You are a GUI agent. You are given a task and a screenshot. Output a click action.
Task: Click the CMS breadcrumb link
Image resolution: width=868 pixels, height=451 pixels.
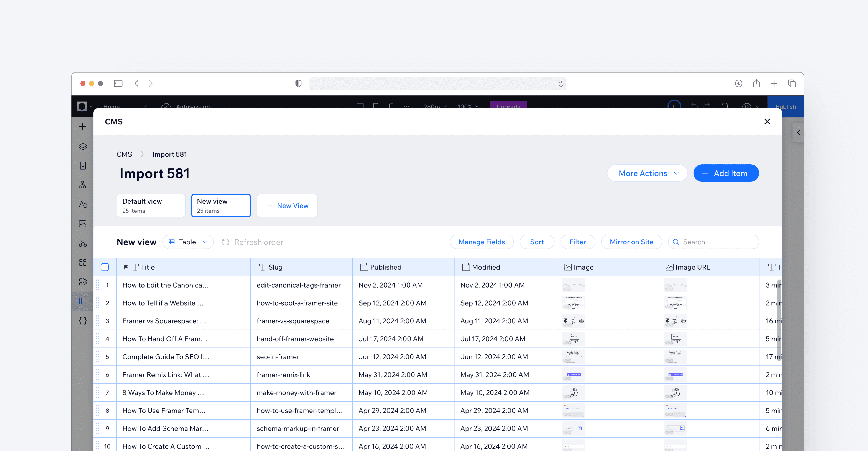(x=124, y=154)
